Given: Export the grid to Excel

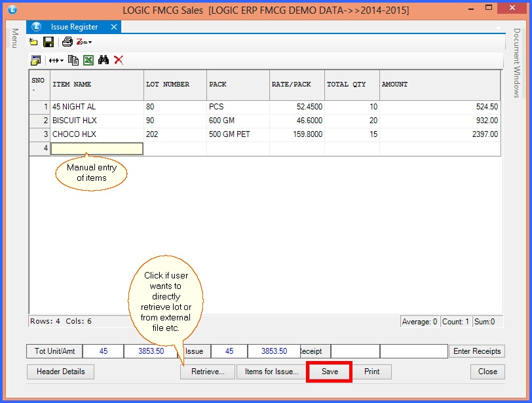Looking at the screenshot, I should click(88, 60).
